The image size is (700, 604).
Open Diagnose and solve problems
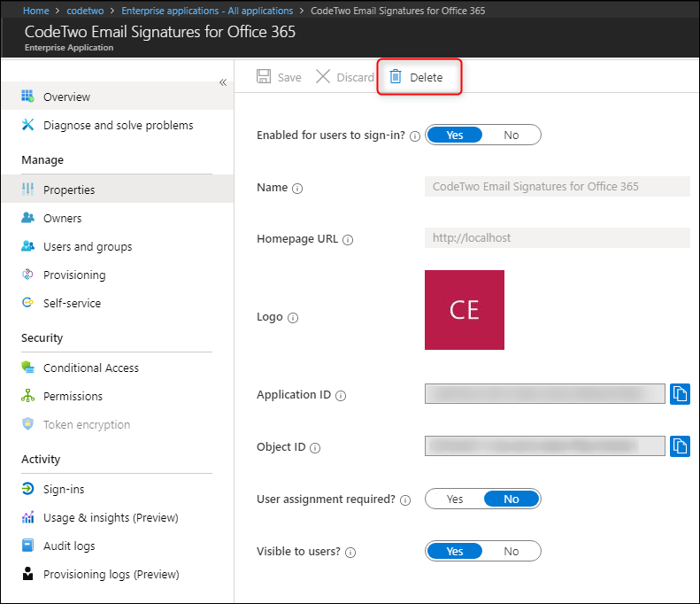click(118, 125)
